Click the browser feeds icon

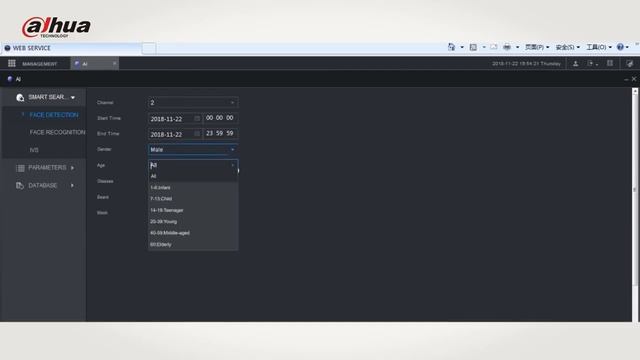point(473,47)
